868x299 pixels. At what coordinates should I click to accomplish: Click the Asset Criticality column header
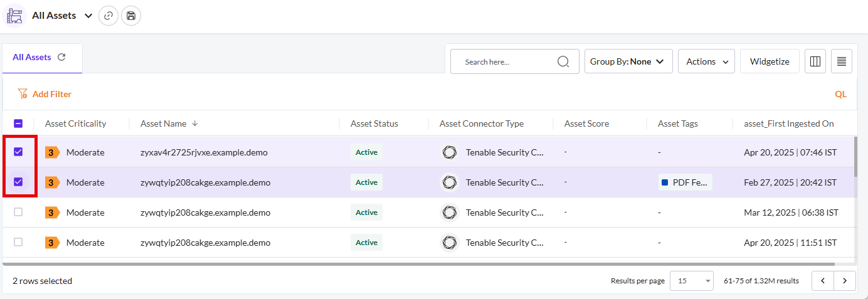pos(76,123)
